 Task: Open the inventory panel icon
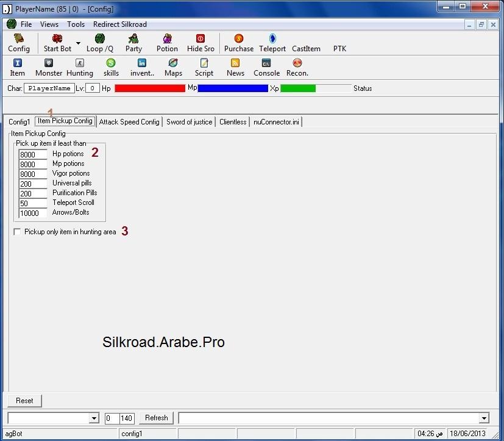click(x=142, y=68)
